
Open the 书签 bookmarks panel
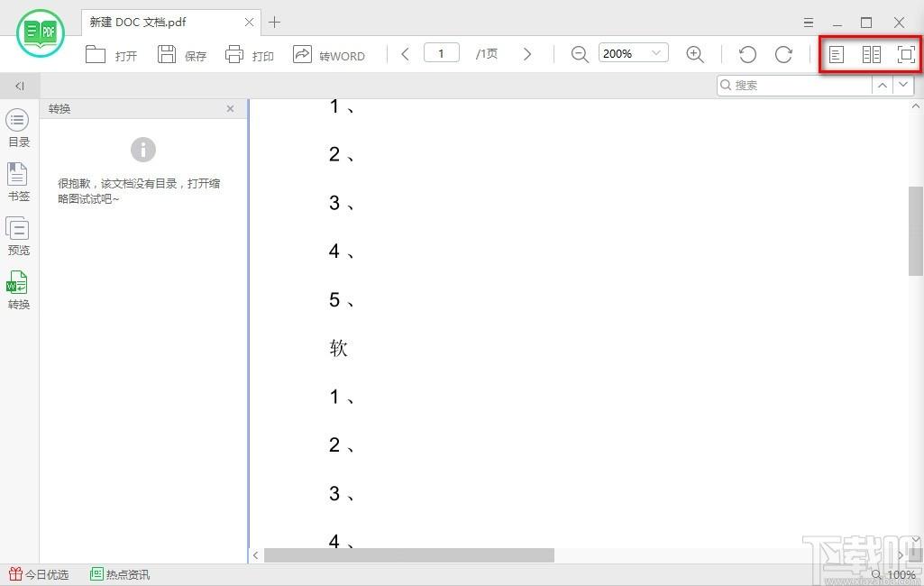[18, 182]
